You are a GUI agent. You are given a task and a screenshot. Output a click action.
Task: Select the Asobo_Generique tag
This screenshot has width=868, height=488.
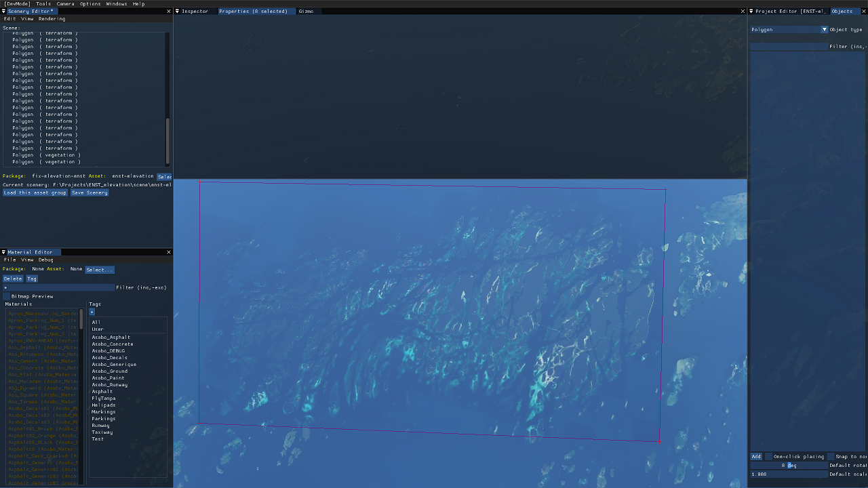(114, 365)
